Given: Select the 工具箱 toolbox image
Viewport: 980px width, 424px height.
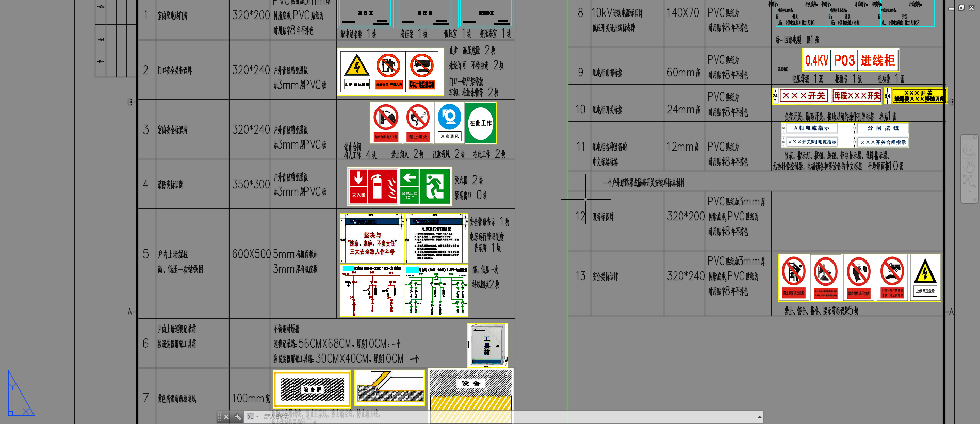Looking at the screenshot, I should pos(487,345).
